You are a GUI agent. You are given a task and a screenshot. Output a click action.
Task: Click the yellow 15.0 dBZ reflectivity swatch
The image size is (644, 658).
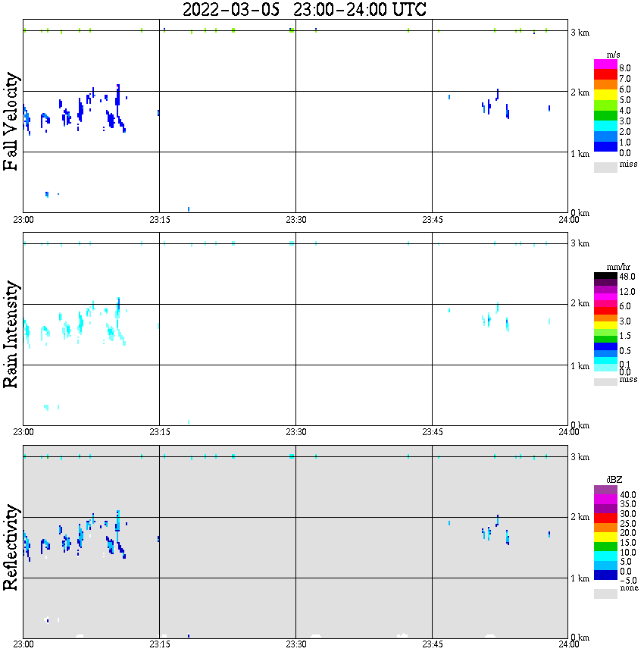click(605, 537)
